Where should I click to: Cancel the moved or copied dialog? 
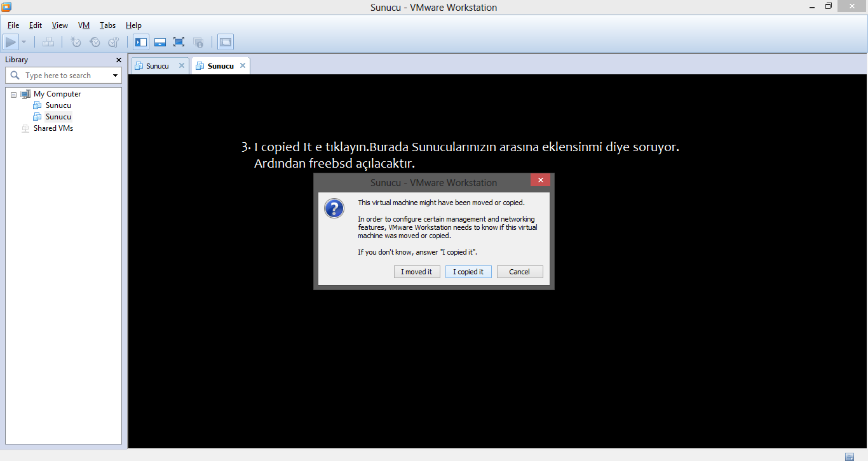(519, 272)
